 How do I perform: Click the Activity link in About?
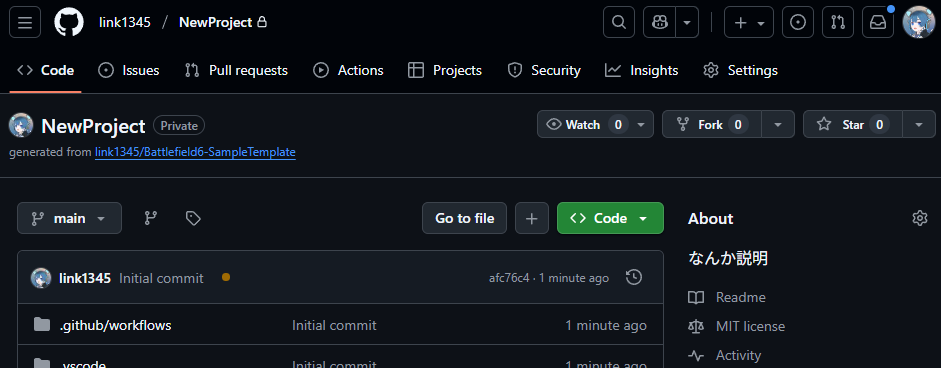[x=738, y=355]
